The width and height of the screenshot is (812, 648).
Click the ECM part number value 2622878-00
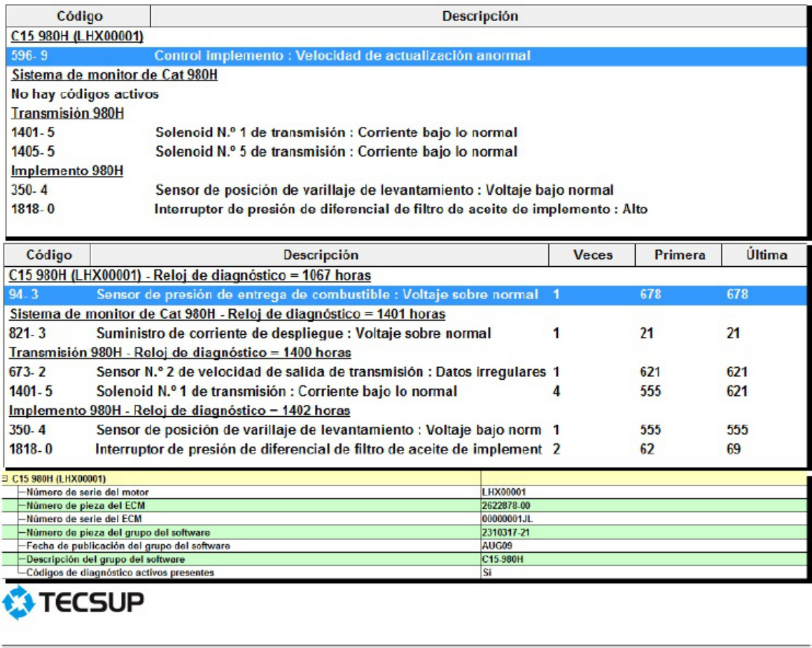pyautogui.click(x=506, y=506)
